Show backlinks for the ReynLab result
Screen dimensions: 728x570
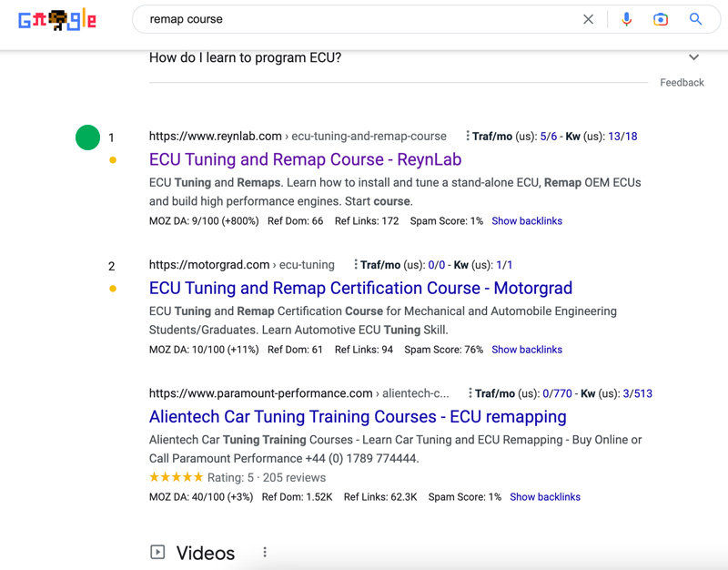527,221
